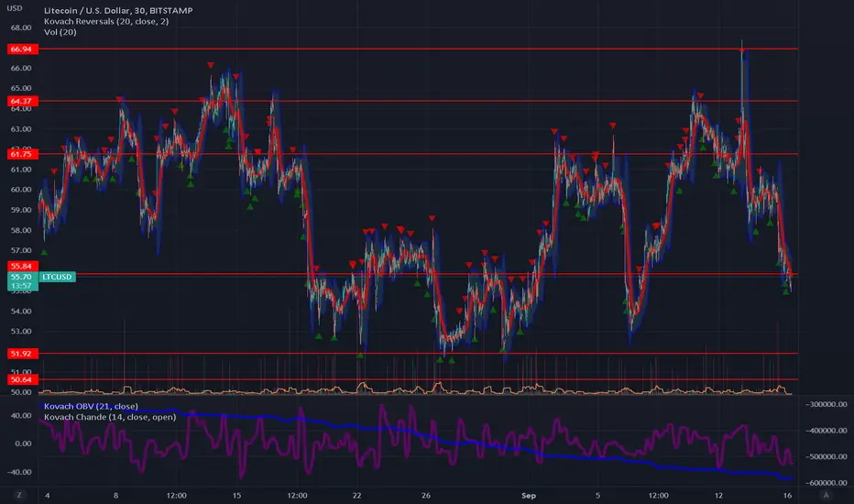This screenshot has height=504, width=854.
Task: Click the Sep label on the time axis
Action: point(529,495)
